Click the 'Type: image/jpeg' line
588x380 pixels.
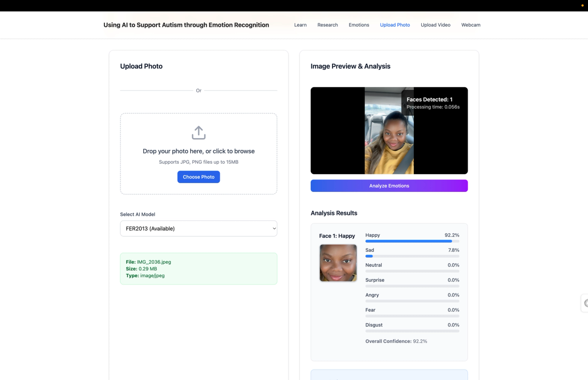pos(145,276)
